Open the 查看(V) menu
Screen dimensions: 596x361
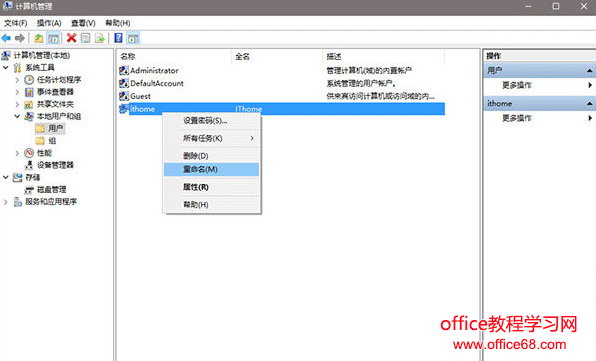tap(83, 23)
